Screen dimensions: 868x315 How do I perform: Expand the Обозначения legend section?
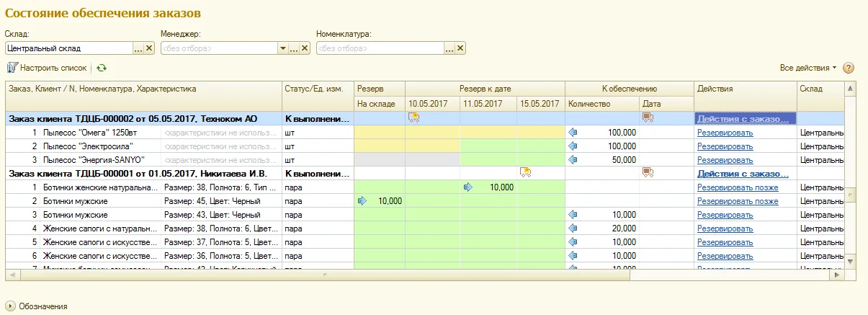10,306
